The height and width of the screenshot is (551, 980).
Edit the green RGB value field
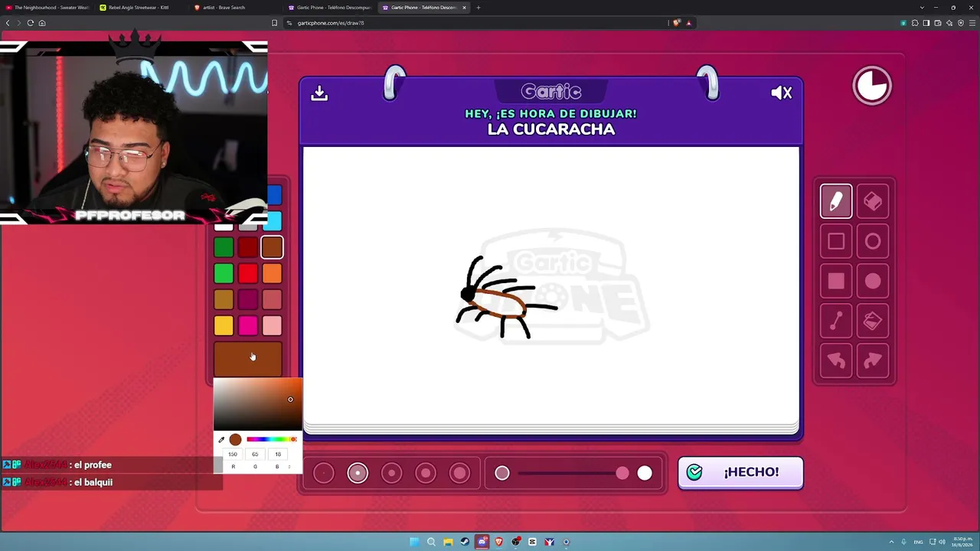(255, 454)
